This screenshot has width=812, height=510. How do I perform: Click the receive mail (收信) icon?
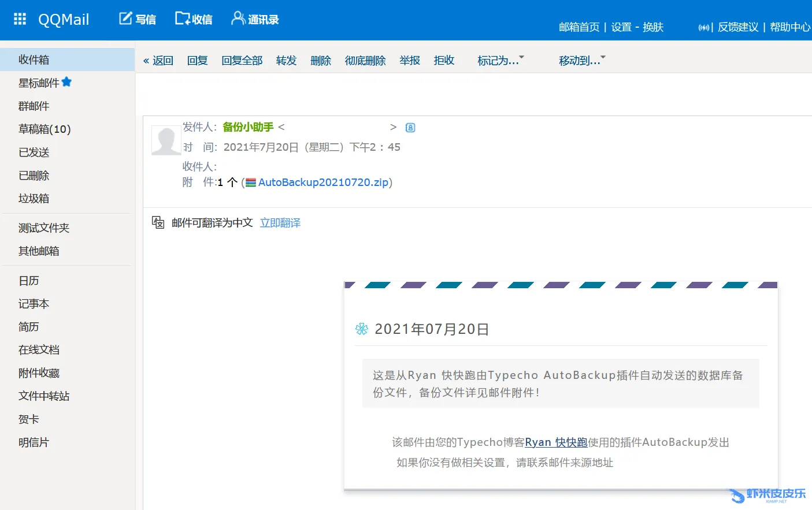click(x=183, y=18)
